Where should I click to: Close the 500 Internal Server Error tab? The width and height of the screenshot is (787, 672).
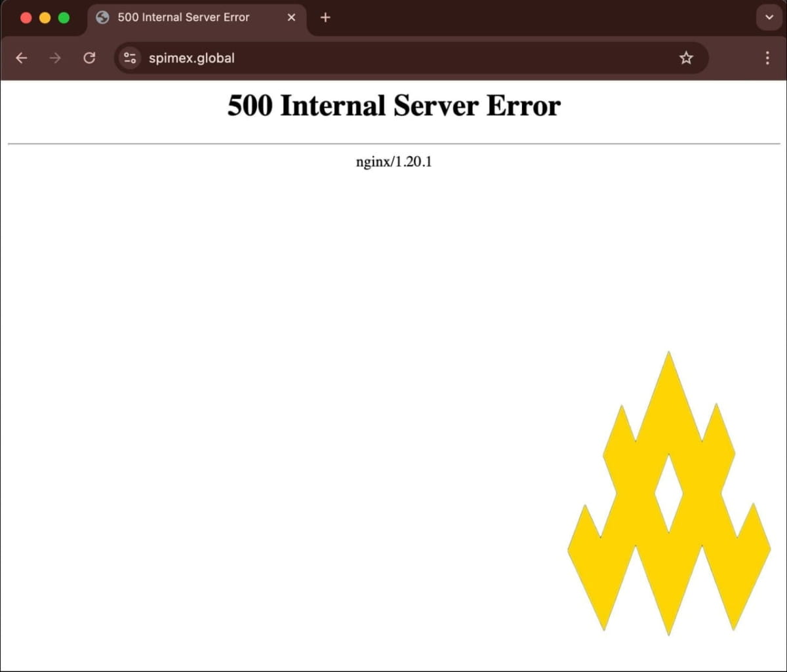pyautogui.click(x=292, y=18)
